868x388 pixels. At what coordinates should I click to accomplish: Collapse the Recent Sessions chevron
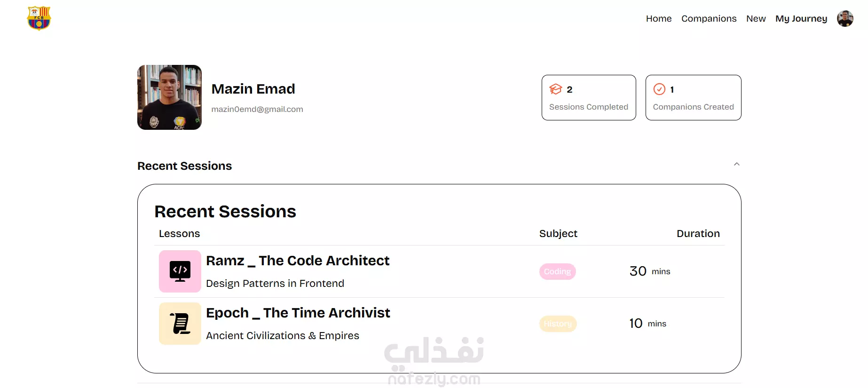[x=736, y=164]
